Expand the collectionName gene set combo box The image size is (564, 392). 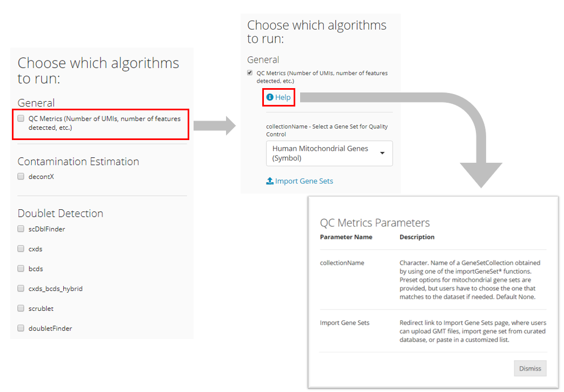(x=329, y=154)
